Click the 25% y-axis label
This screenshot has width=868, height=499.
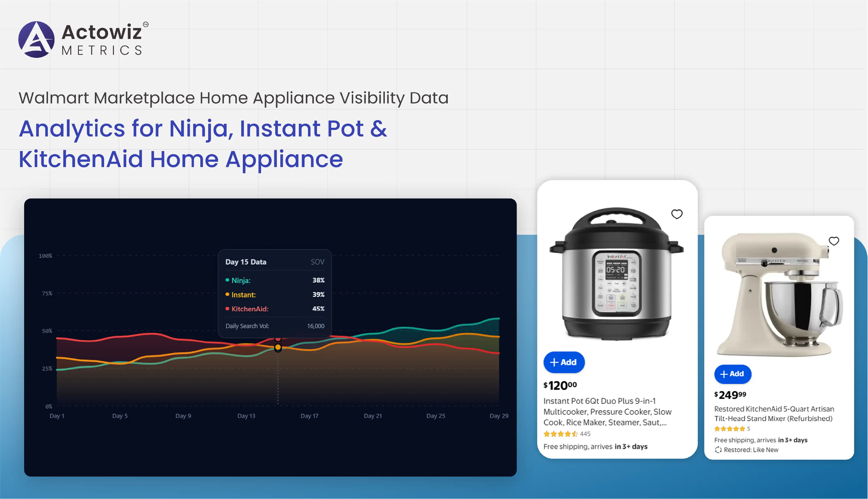tap(47, 369)
